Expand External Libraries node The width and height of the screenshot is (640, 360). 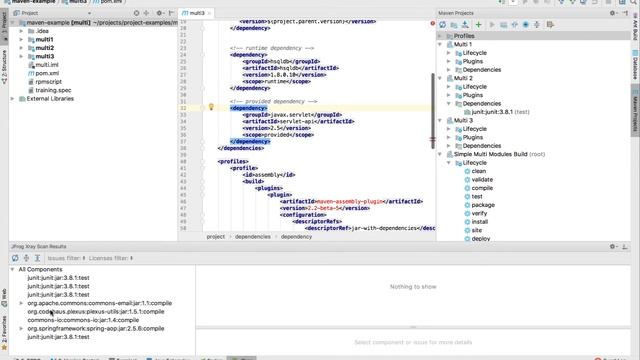click(x=12, y=99)
